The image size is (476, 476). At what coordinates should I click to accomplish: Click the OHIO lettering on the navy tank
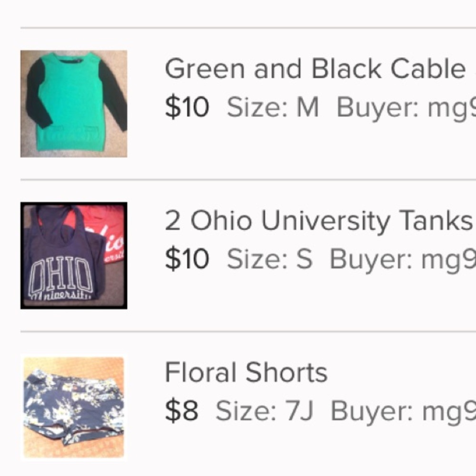click(x=60, y=275)
